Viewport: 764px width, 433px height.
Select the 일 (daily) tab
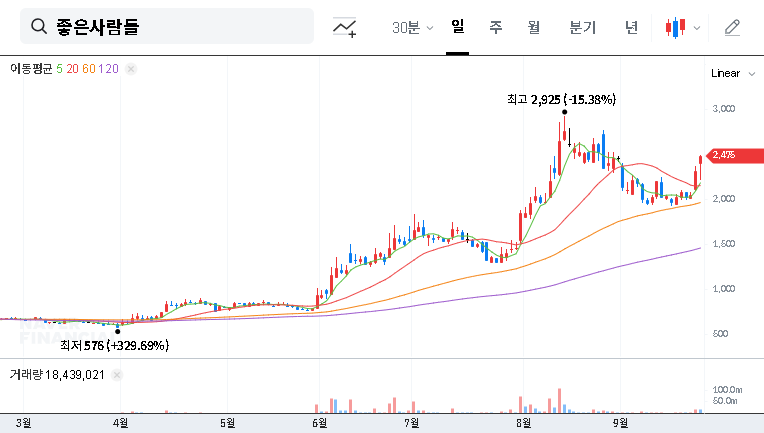point(458,27)
